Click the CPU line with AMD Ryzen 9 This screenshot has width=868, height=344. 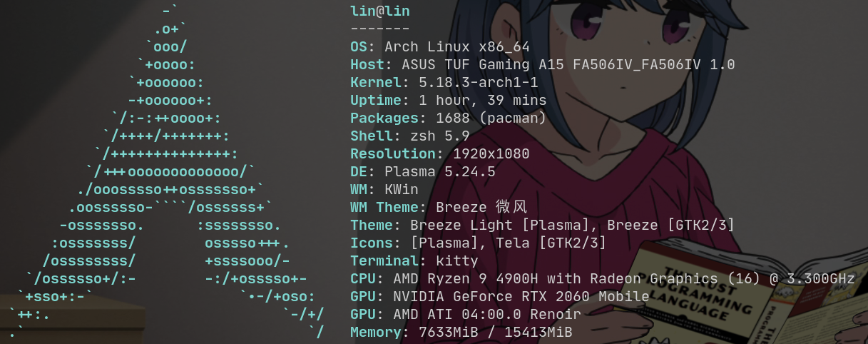tap(602, 279)
